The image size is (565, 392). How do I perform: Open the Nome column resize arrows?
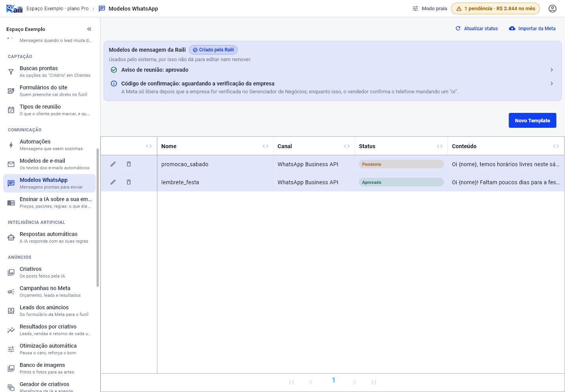click(x=266, y=146)
